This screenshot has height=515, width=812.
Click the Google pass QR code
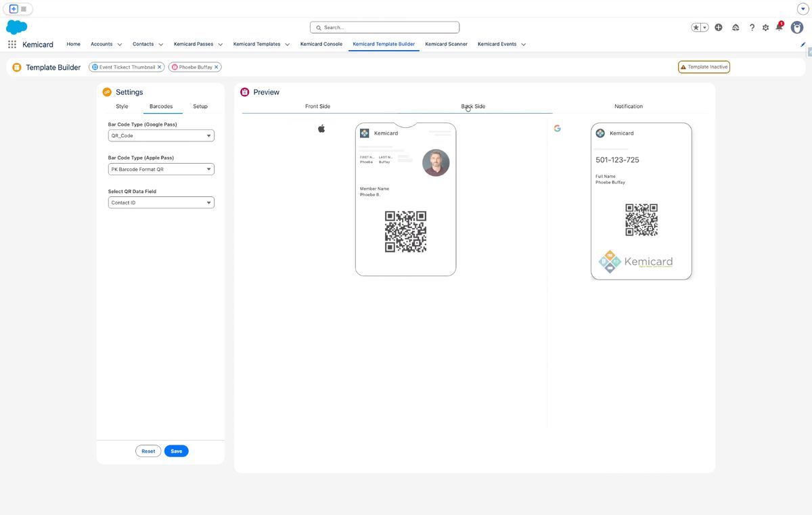[x=641, y=220]
